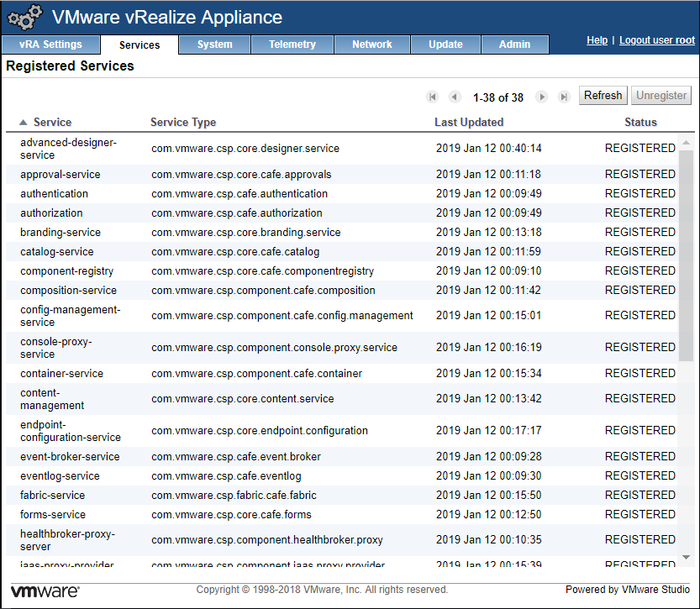Select the composition-service row
Image resolution: width=700 pixels, height=609 pixels.
341,291
